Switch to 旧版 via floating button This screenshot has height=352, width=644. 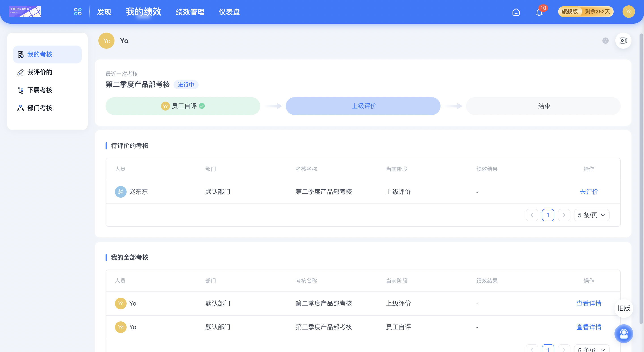[624, 308]
